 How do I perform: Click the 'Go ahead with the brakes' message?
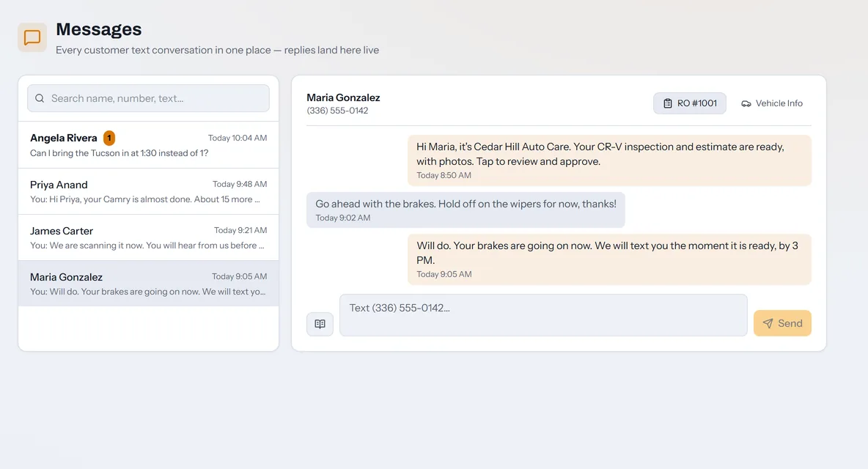pos(466,210)
